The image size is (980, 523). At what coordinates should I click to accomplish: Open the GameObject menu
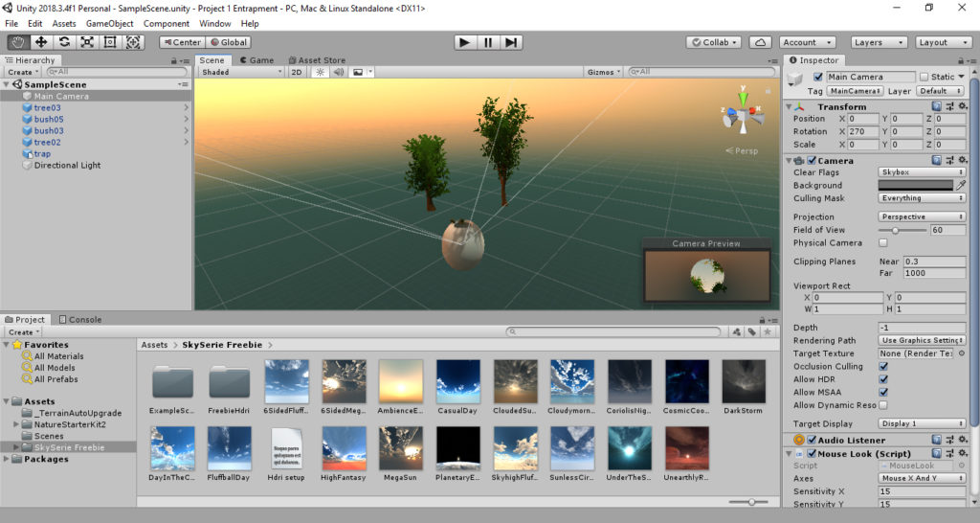click(109, 24)
